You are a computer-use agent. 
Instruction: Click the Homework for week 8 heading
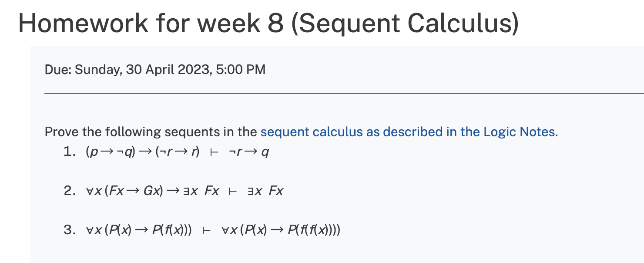pyautogui.click(x=268, y=23)
